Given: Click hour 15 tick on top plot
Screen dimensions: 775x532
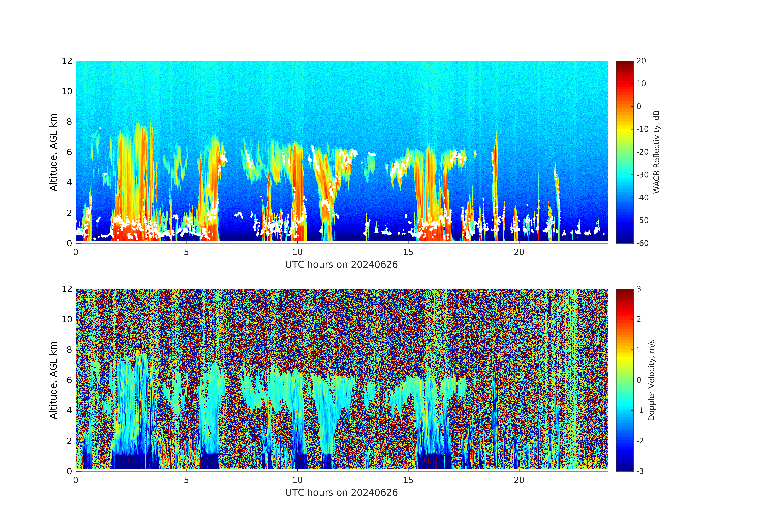Looking at the screenshot, I should (408, 252).
